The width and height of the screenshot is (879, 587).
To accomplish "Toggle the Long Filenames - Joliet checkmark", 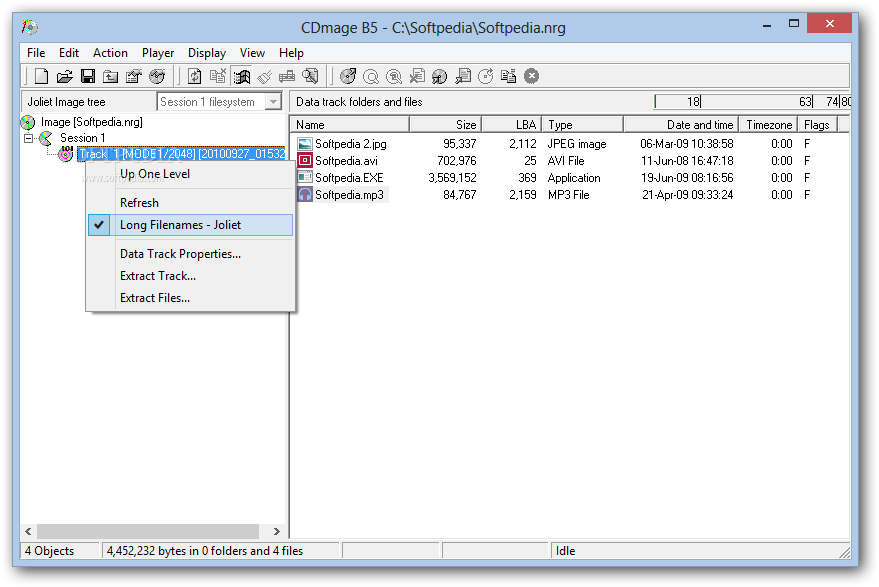I will [x=99, y=225].
